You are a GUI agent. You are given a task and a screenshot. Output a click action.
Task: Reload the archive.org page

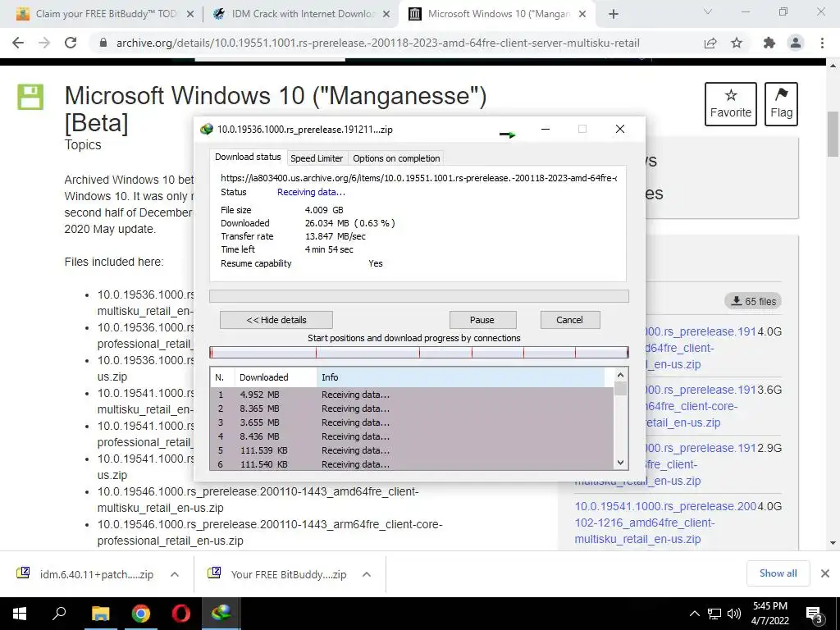(71, 43)
